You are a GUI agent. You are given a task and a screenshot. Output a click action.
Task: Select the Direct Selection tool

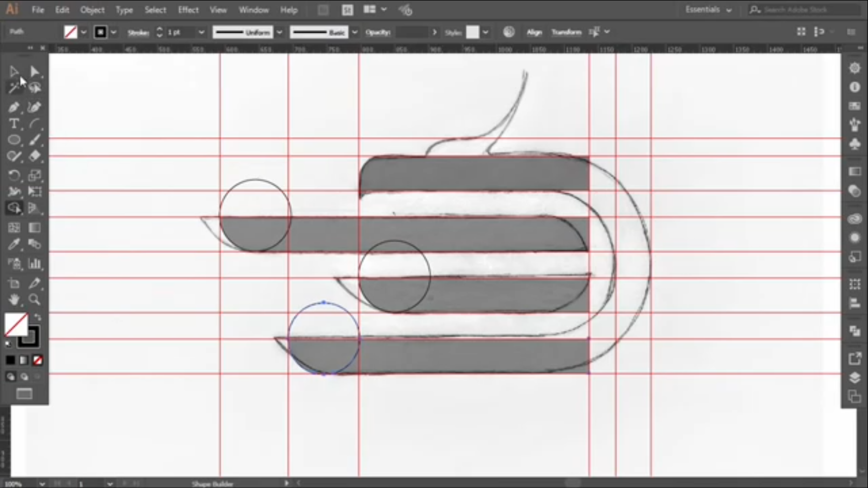pos(34,72)
